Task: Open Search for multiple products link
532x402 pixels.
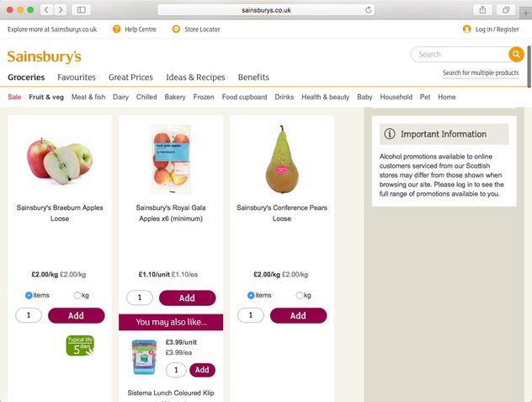Action: point(481,72)
